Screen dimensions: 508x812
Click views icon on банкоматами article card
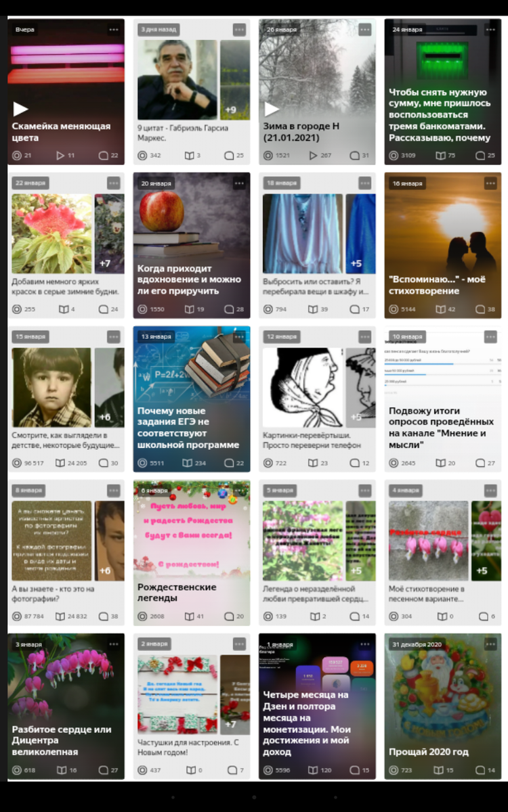[x=394, y=156]
